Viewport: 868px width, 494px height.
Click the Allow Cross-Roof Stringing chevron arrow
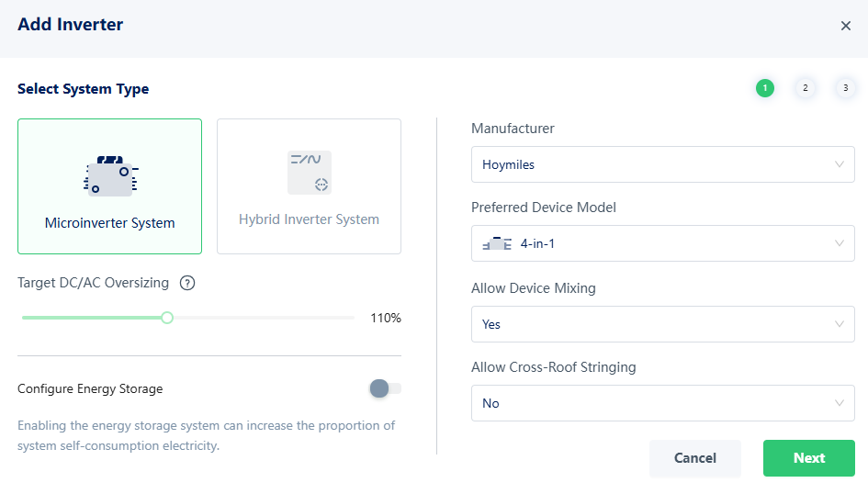pos(840,403)
